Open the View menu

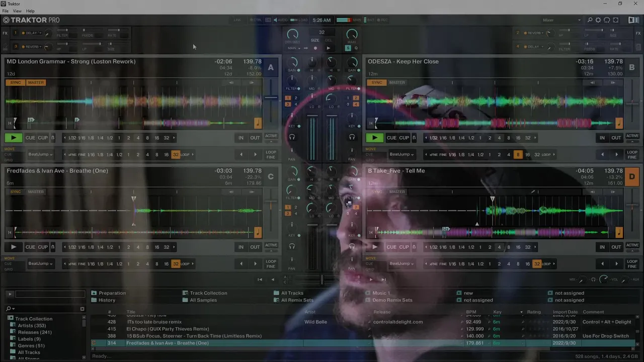[17, 11]
